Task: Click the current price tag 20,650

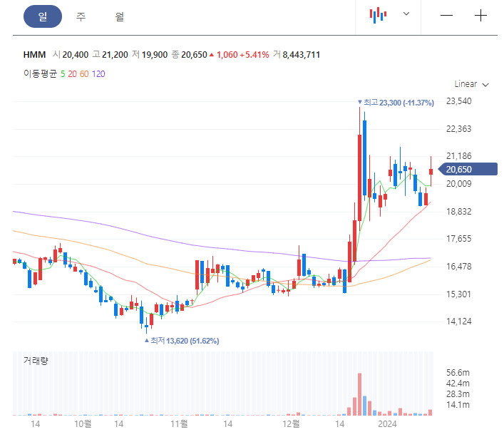Action: click(x=468, y=170)
